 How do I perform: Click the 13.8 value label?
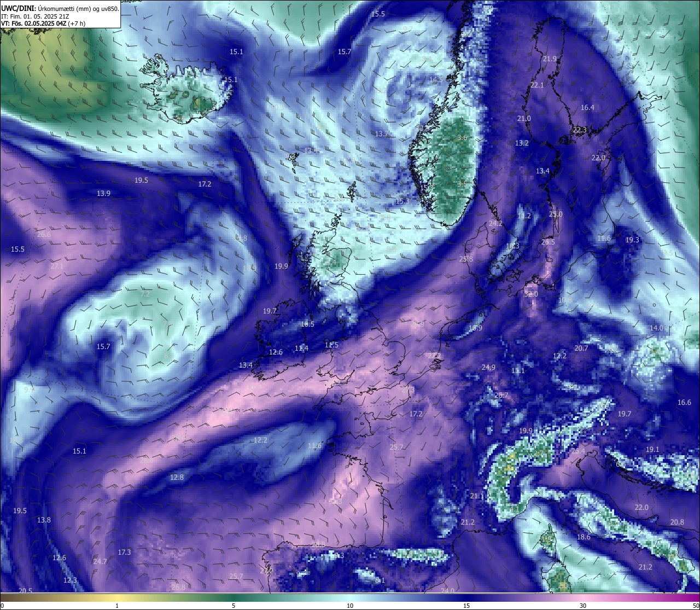[x=44, y=520]
